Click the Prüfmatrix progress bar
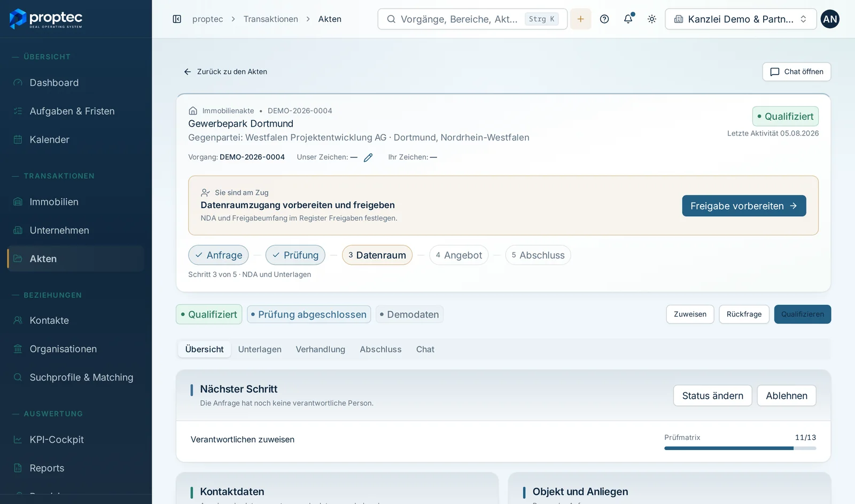 740,448
